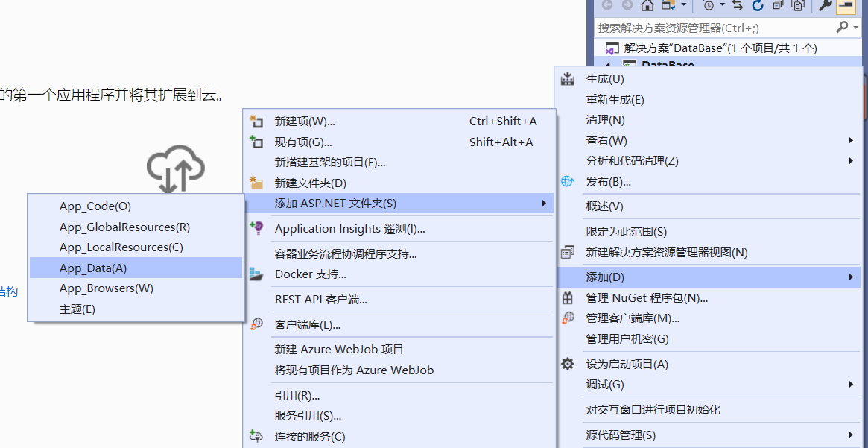This screenshot has height=448, width=868.
Task: Click the 新建项 new item icon
Action: [x=257, y=121]
